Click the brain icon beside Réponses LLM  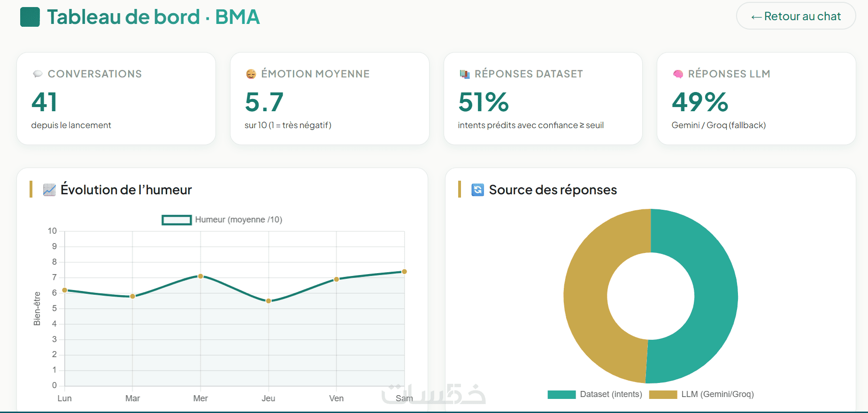click(678, 74)
